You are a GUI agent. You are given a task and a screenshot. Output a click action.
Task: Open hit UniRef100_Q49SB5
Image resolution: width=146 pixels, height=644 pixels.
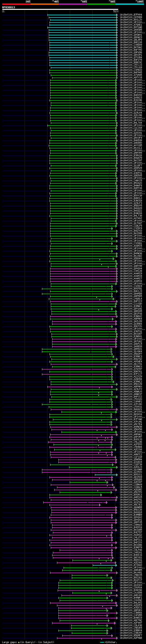[x=131, y=30]
